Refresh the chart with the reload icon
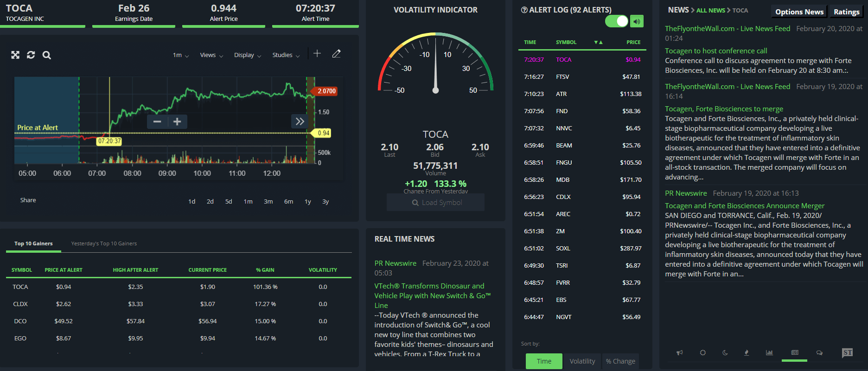 31,55
